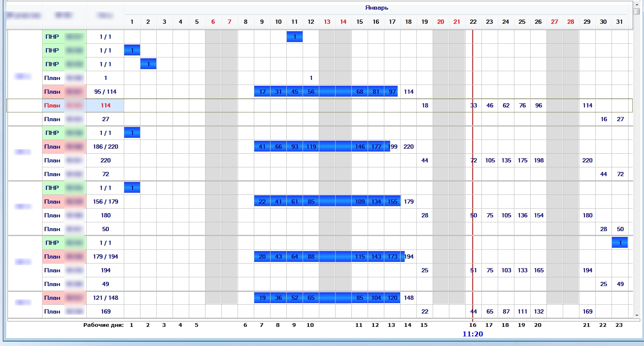Image resolution: width=644 pixels, height=346 pixels.
Task: Click the Рабочие дни label
Action: (x=103, y=325)
